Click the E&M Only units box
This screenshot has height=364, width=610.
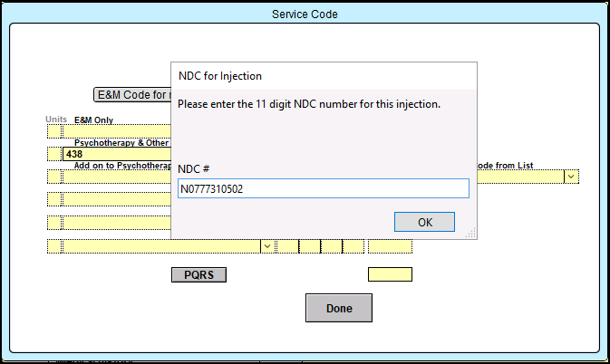(x=54, y=131)
